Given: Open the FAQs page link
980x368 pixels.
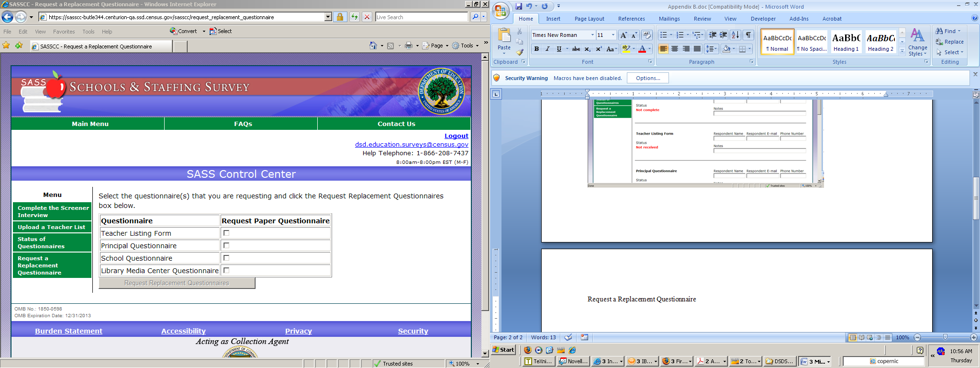Looking at the screenshot, I should click(243, 124).
